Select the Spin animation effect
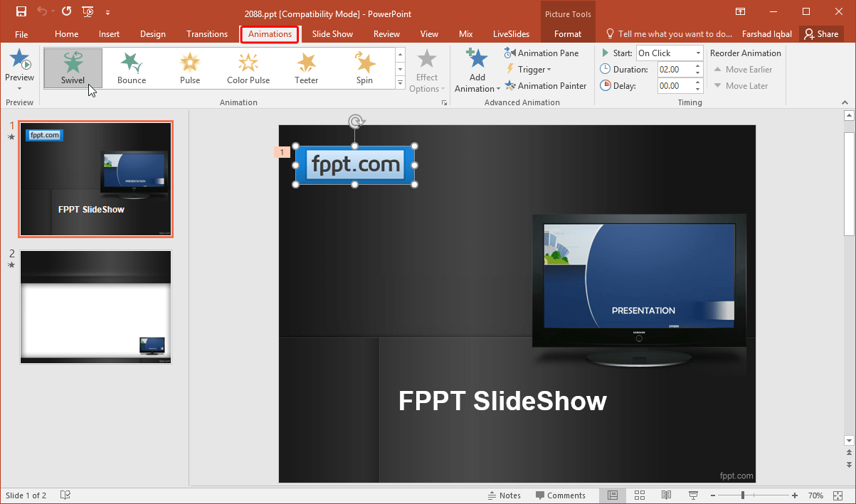 tap(364, 68)
